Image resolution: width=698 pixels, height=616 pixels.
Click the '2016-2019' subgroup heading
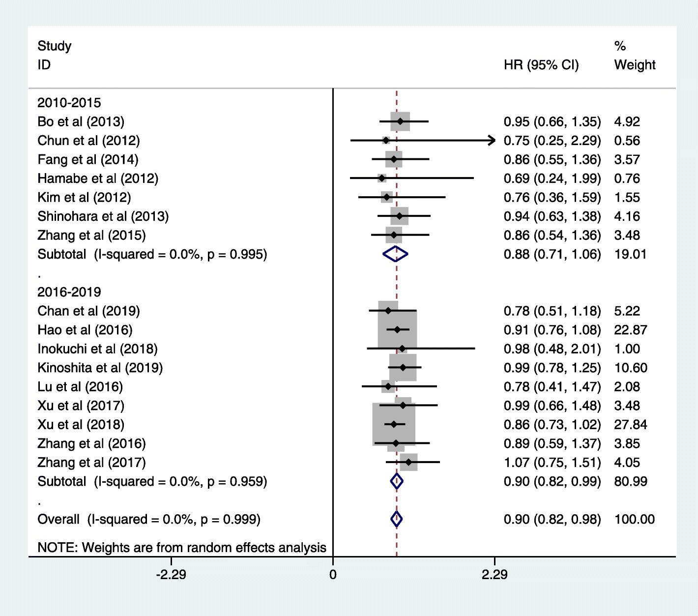click(69, 292)
